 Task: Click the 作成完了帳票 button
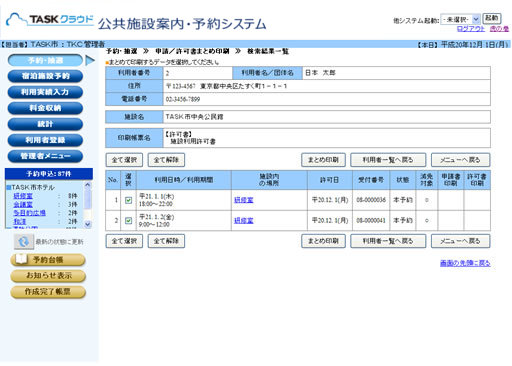[48, 292]
